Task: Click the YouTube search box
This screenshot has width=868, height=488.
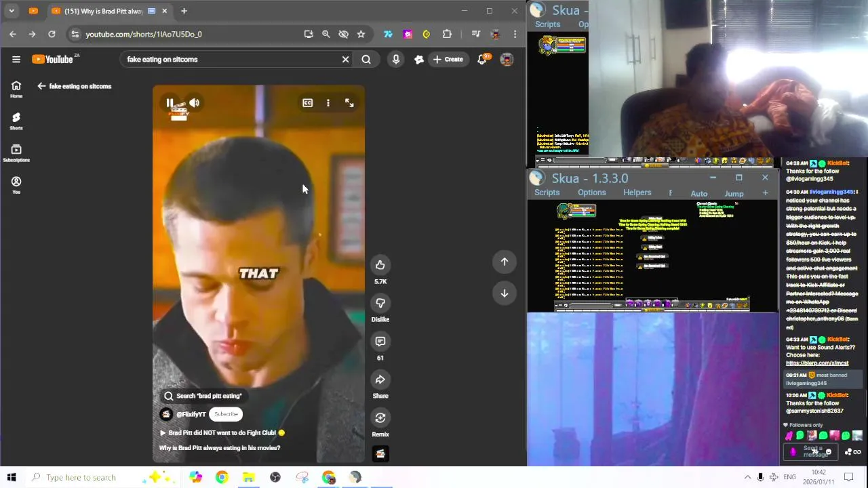Action: click(231, 60)
